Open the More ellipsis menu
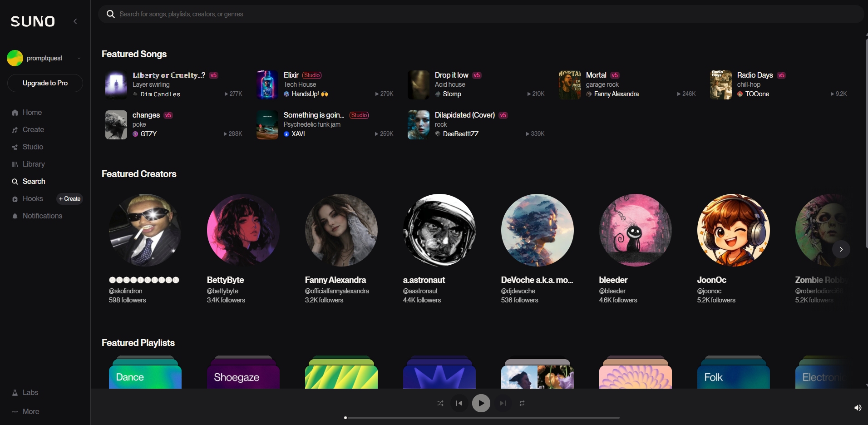The height and width of the screenshot is (425, 868). (x=15, y=412)
